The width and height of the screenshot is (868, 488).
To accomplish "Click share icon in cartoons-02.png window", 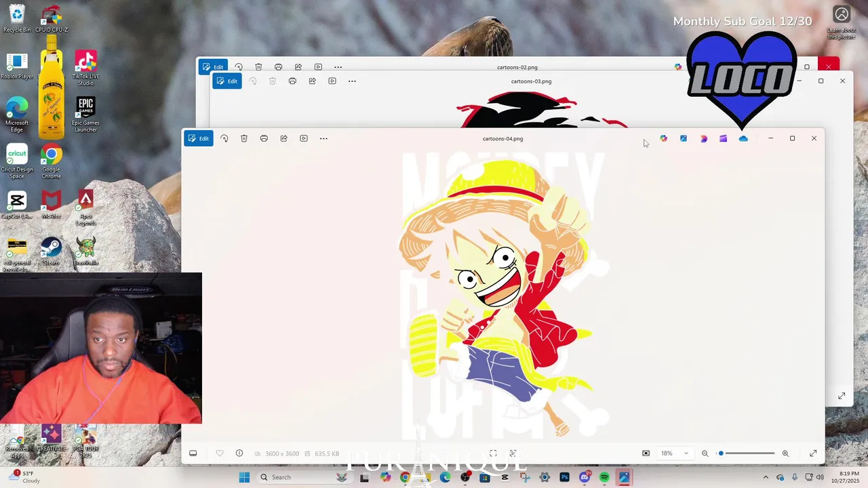I will [298, 67].
